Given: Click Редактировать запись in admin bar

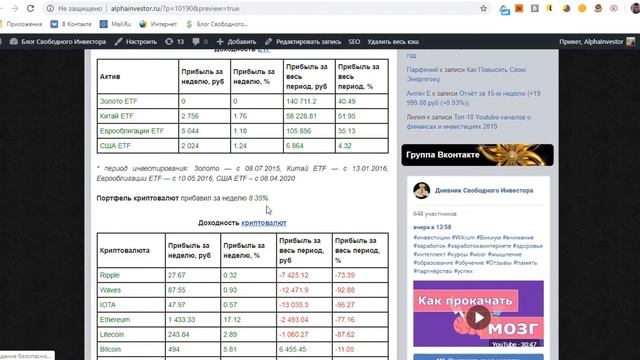Looking at the screenshot, I should (x=303, y=42).
